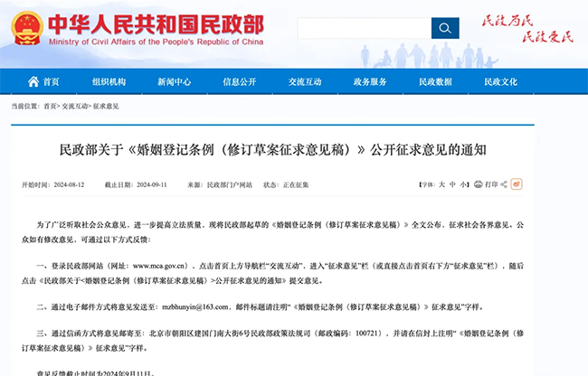Open the 政务服务 navigation menu
Viewport: 588px width, 376px height.
click(x=370, y=81)
